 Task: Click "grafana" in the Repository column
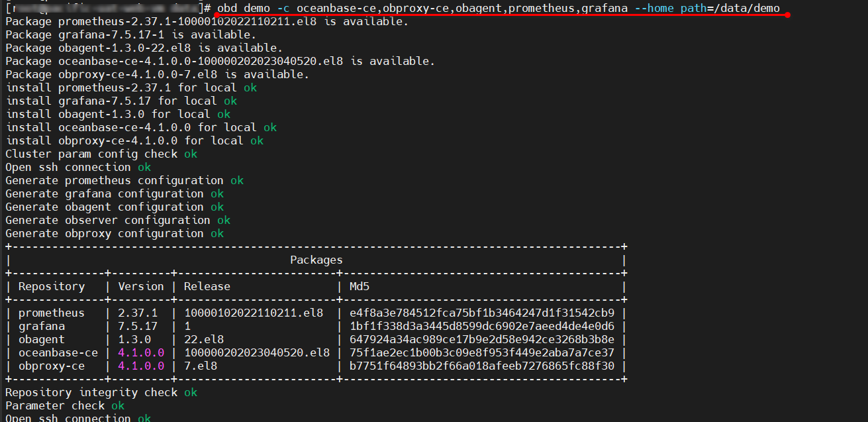[x=42, y=326]
